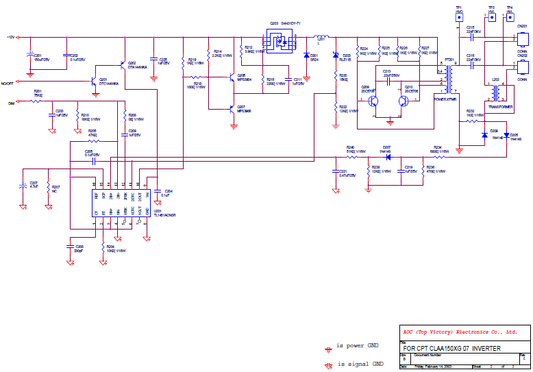Select the D203 zener diode symbol
Screen dimensions: 533x372
336,55
